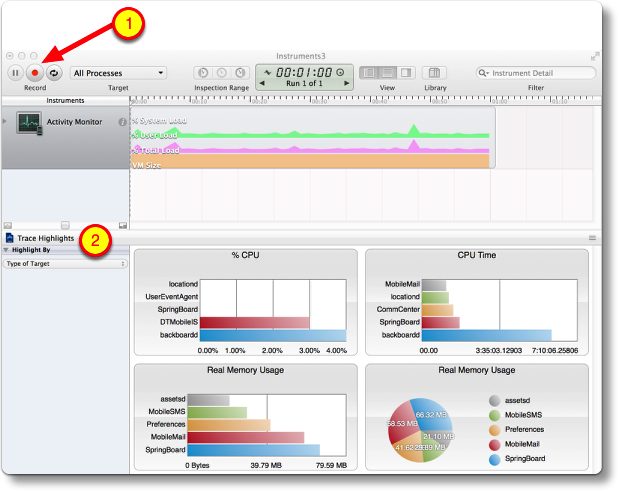Set inspection range start marker
619x492 pixels.
[x=202, y=73]
